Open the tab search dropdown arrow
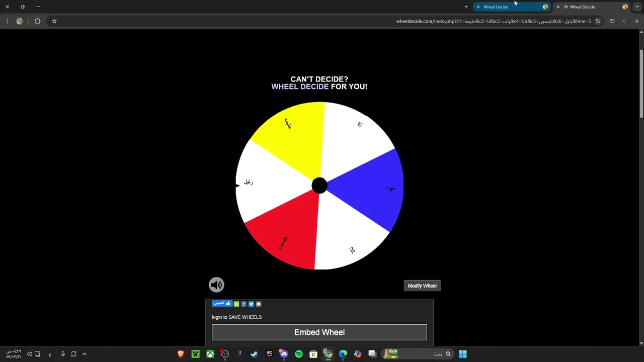Image resolution: width=644 pixels, height=362 pixels. [x=637, y=7]
